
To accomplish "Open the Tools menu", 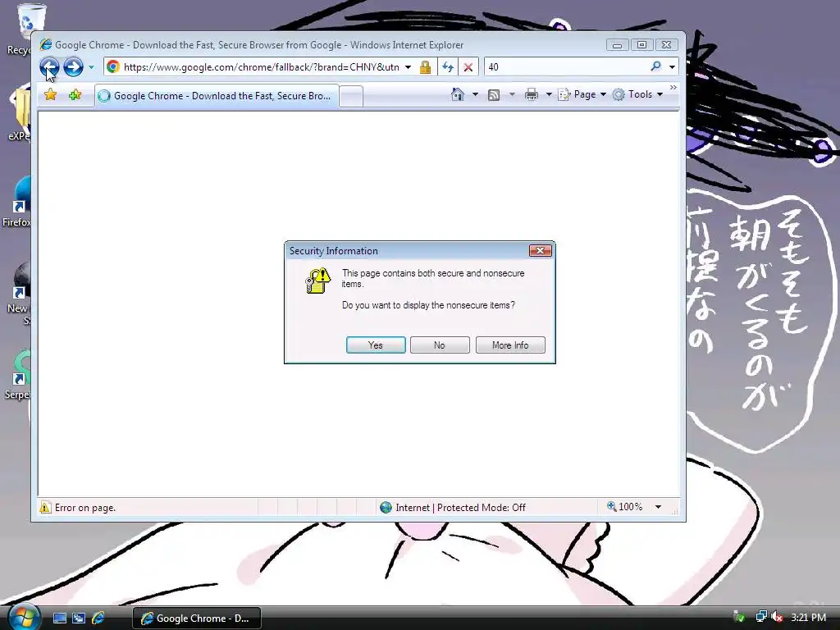I will coord(637,94).
